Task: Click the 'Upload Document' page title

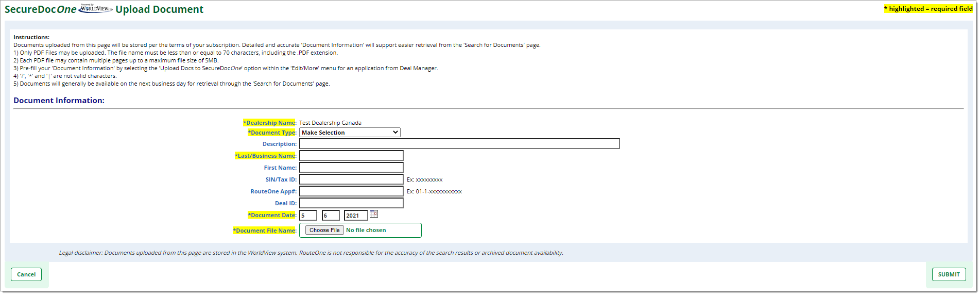Action: (x=160, y=9)
